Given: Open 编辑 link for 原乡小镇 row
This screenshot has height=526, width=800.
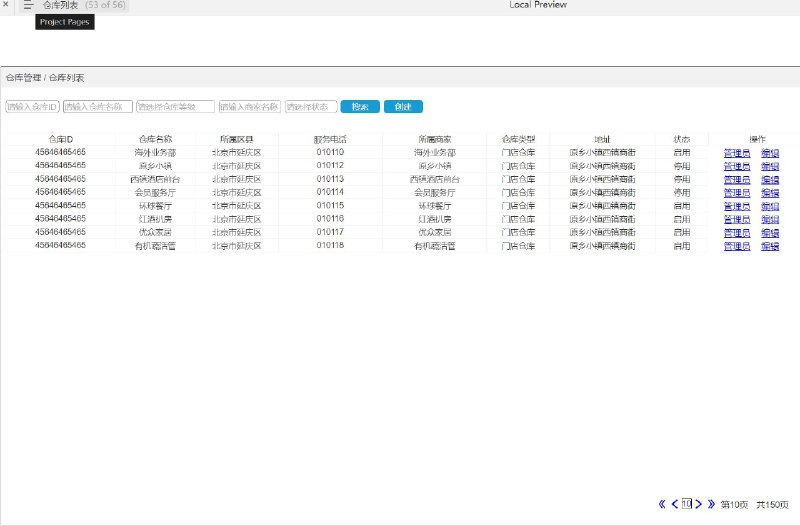Looking at the screenshot, I should (770, 166).
